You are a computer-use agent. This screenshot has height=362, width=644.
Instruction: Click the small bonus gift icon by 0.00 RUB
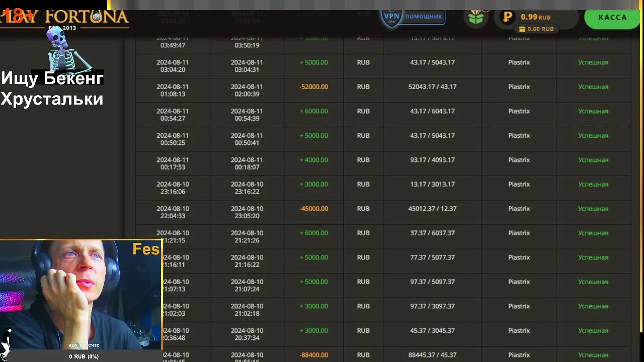(x=522, y=29)
